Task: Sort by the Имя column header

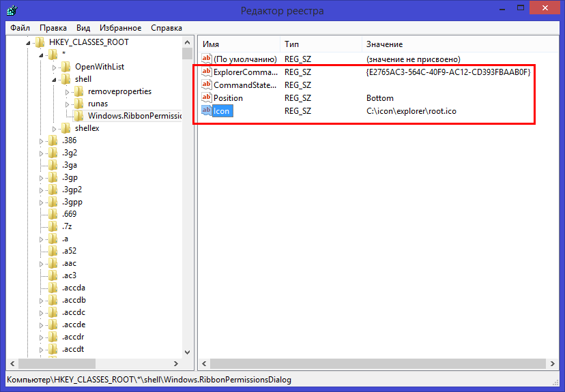Action: click(239, 44)
